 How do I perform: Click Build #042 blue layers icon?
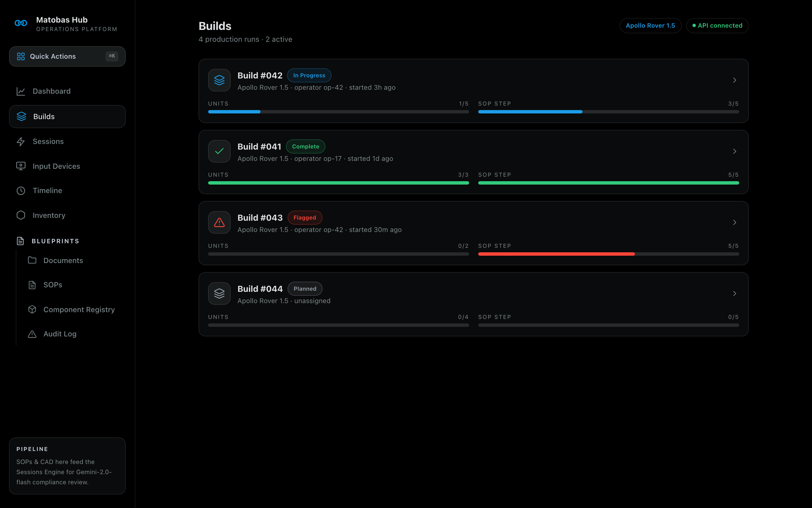tap(219, 80)
